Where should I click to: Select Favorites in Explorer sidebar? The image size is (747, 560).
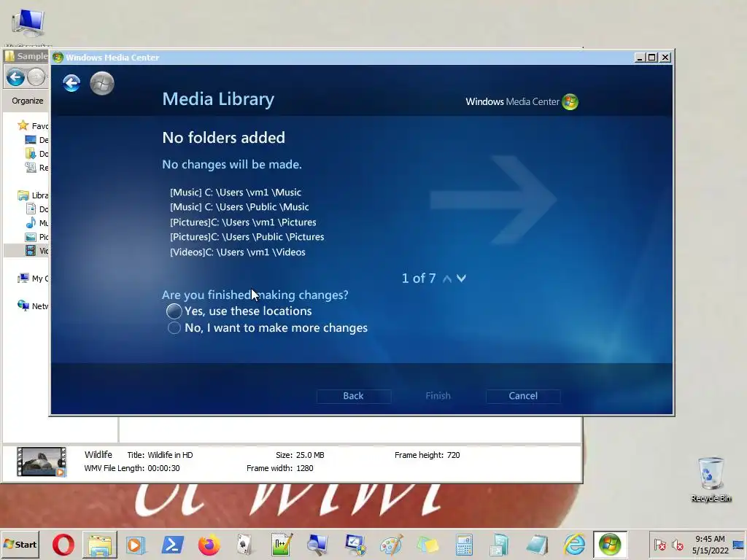32,125
